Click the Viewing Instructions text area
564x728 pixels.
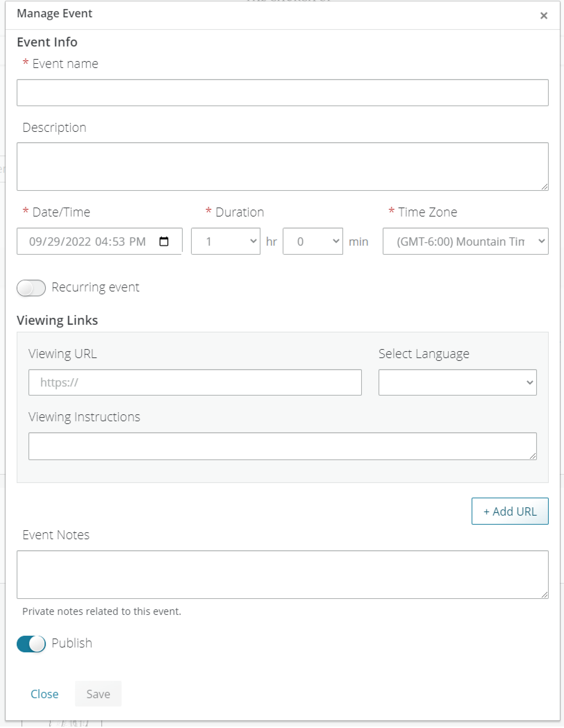coord(282,446)
